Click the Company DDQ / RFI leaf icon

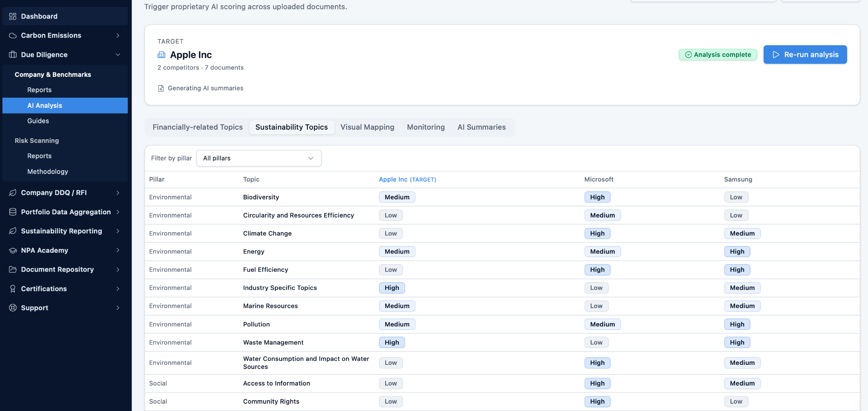(13, 193)
